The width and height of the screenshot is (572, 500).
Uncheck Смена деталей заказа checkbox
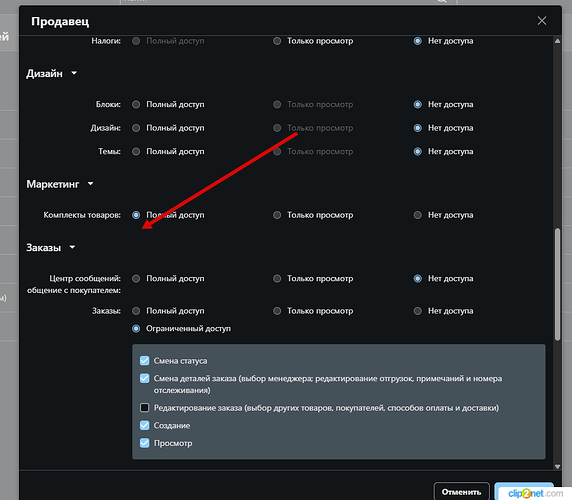click(x=144, y=378)
